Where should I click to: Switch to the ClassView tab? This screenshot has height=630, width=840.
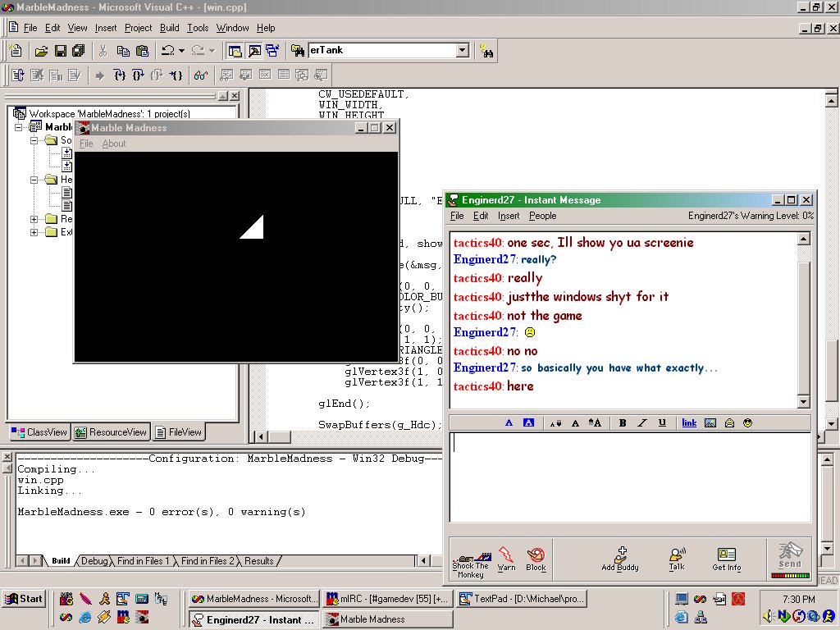(39, 432)
